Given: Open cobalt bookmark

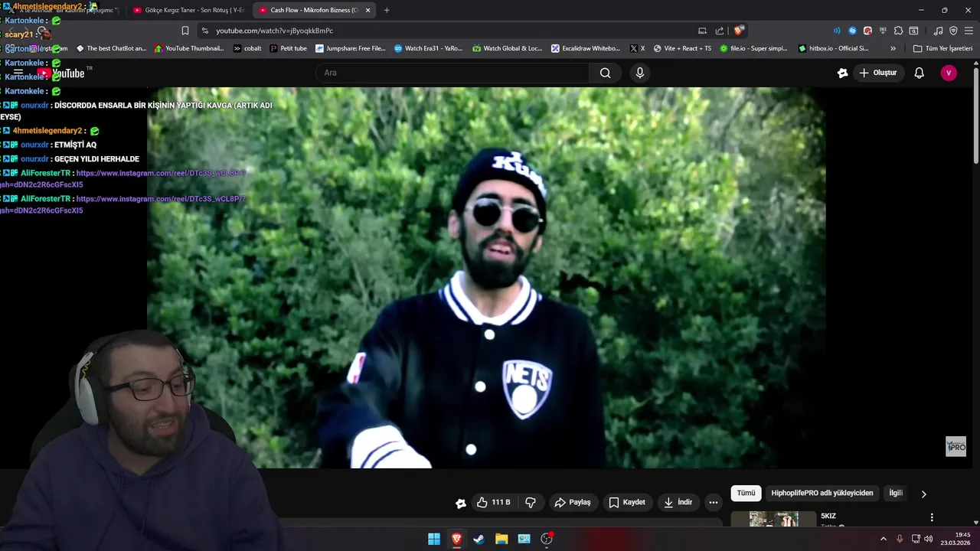Looking at the screenshot, I should [247, 48].
